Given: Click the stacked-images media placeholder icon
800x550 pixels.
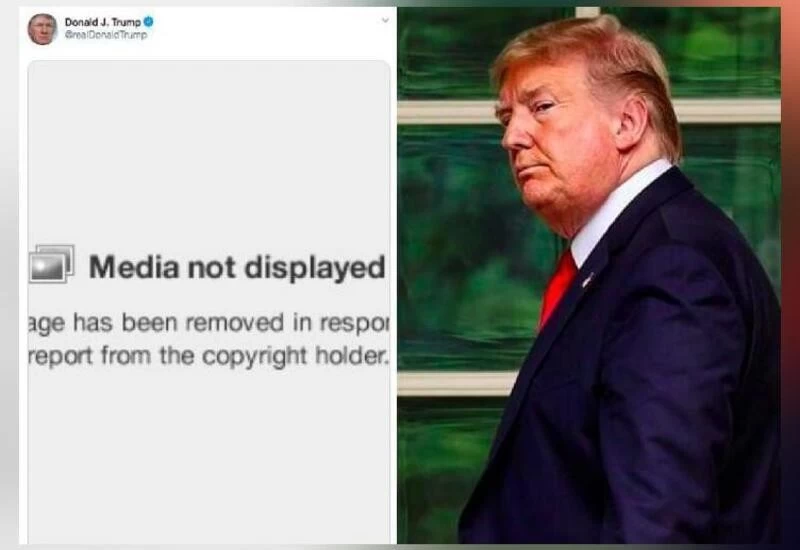Looking at the screenshot, I should (x=52, y=264).
